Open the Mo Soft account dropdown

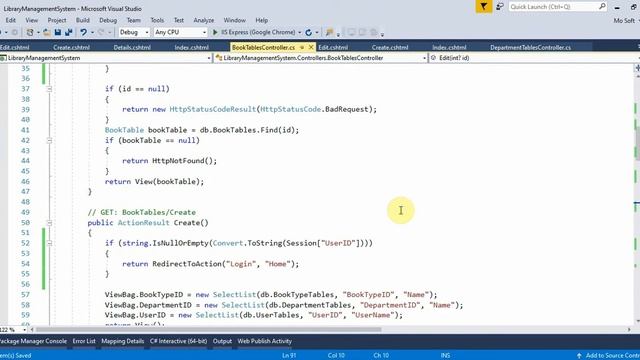627,20
